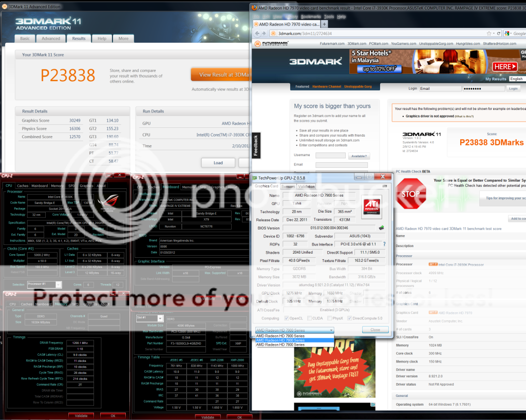This screenshot has width=526, height=420.
Task: Toggle the PhysX checkbox in GPU-Z
Action: 329,318
